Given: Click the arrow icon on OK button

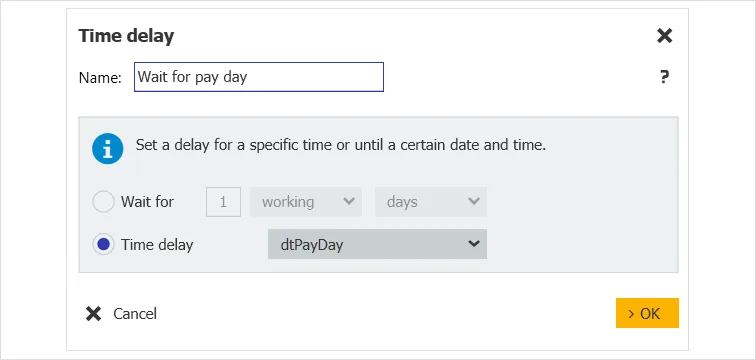Looking at the screenshot, I should [x=632, y=314].
